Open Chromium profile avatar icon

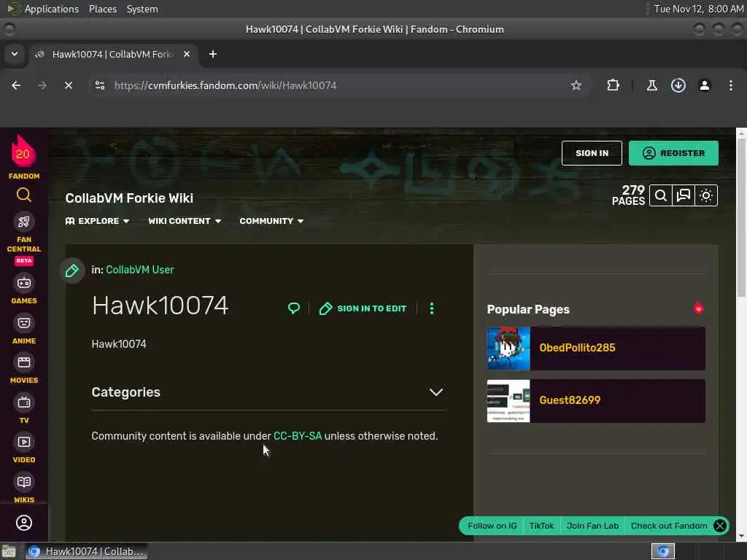coord(705,85)
